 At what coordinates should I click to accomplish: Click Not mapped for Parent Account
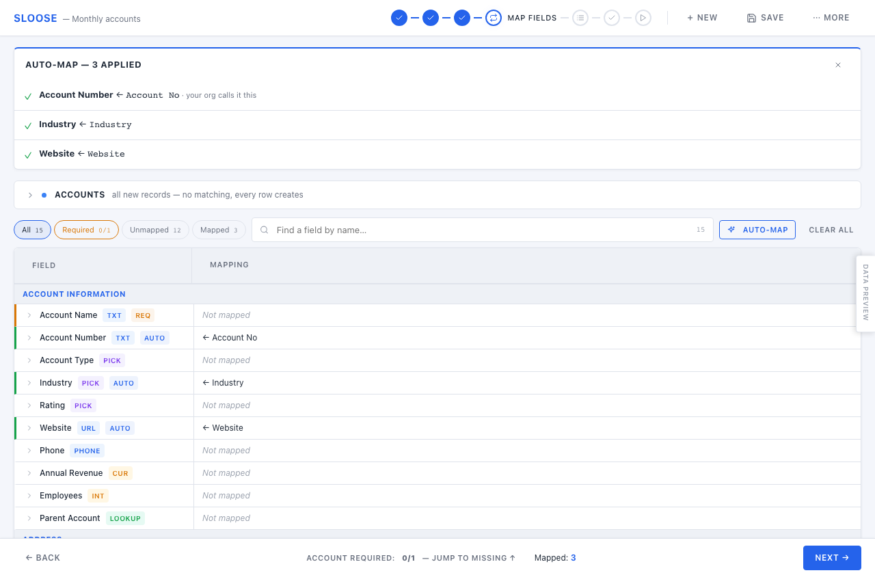point(226,518)
